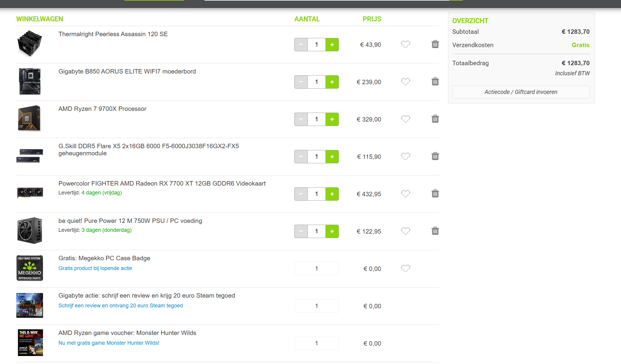The height and width of the screenshot is (364, 621).
Task: Follow 'Schrijf een review' Steam tegoed link
Action: click(x=120, y=306)
